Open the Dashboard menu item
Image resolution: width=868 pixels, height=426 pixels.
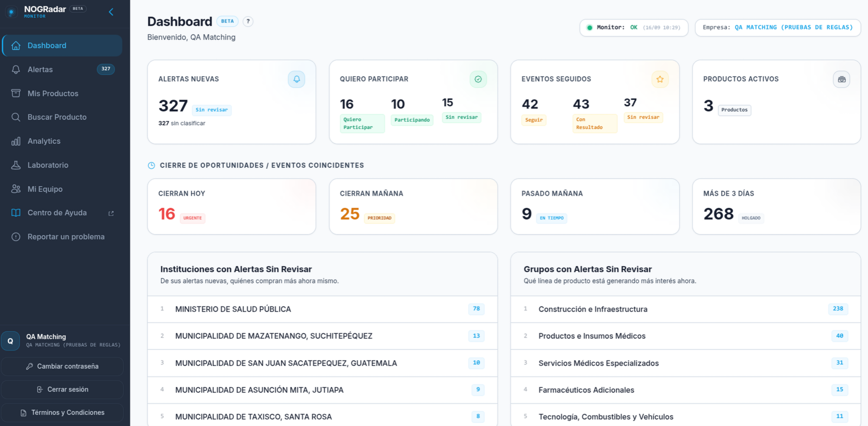coord(62,45)
